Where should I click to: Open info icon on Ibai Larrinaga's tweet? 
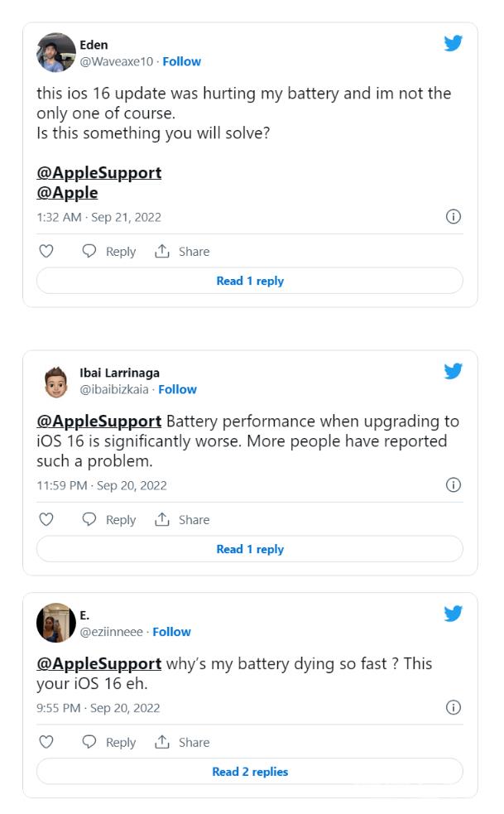pos(453,485)
